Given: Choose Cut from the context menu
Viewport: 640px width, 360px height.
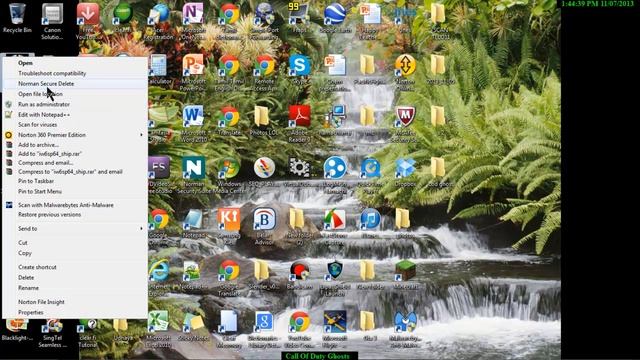Looking at the screenshot, I should click(x=75, y=242).
